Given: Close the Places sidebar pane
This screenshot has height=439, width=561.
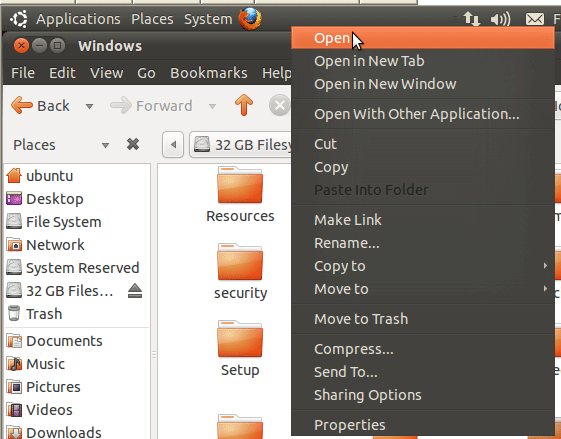Looking at the screenshot, I should pos(133,145).
